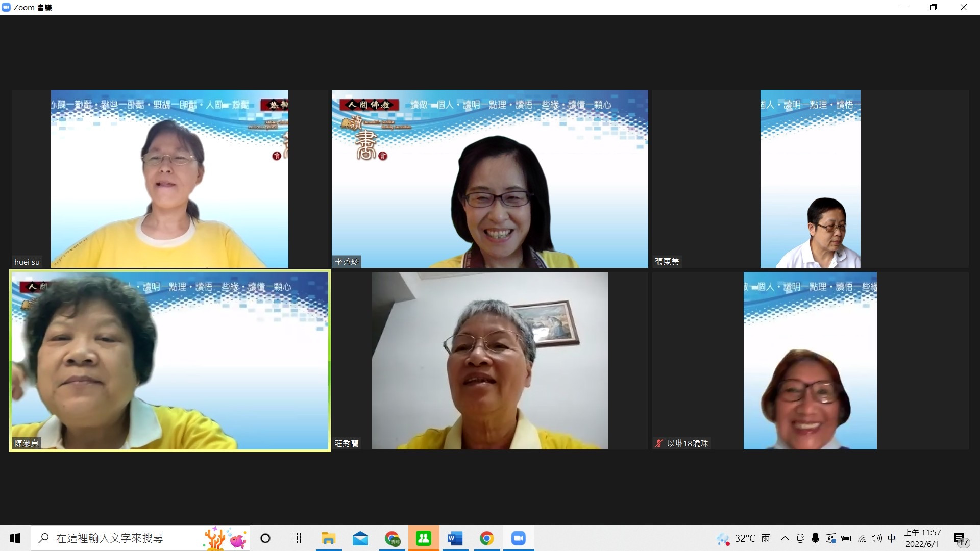Click the camera tray icon

click(x=800, y=538)
